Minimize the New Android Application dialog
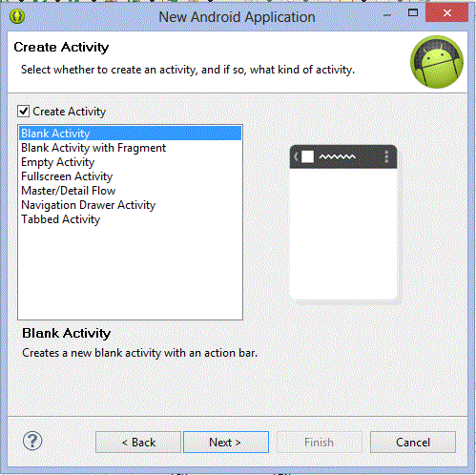Screen dimensions: 476x475 coord(387,15)
